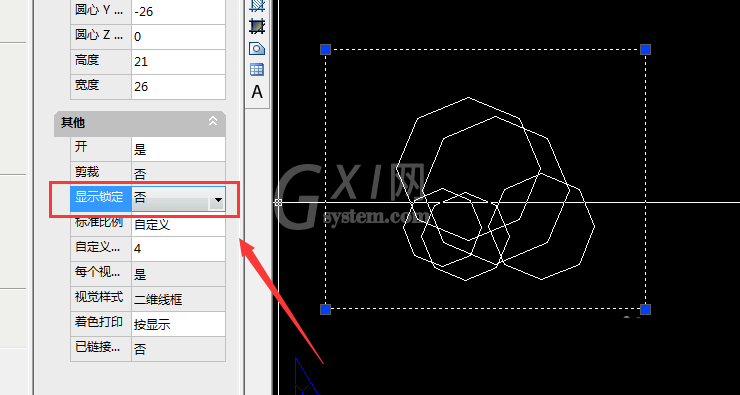
Task: Open the Table tool
Action: [x=257, y=70]
